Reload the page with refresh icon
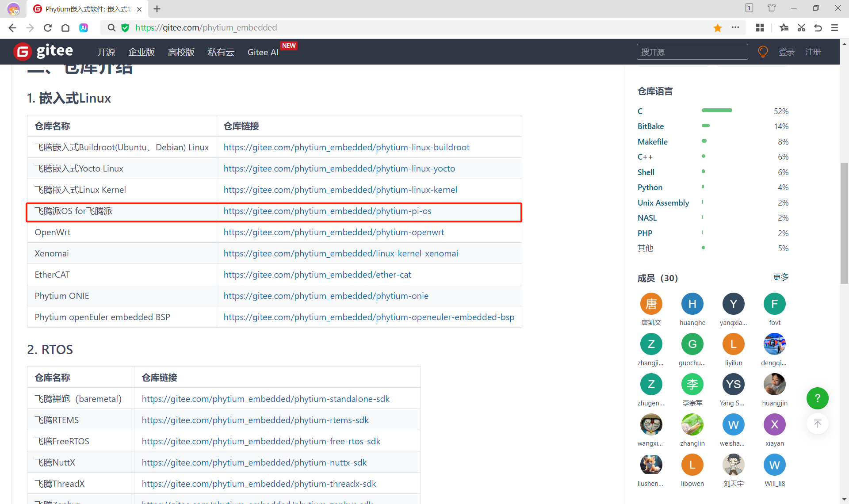This screenshot has height=504, width=849. coord(48,28)
